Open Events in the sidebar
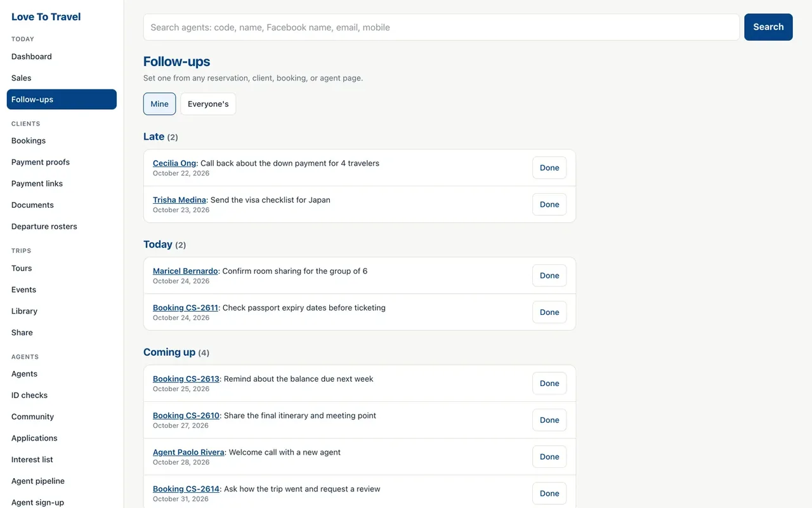 pyautogui.click(x=62, y=290)
